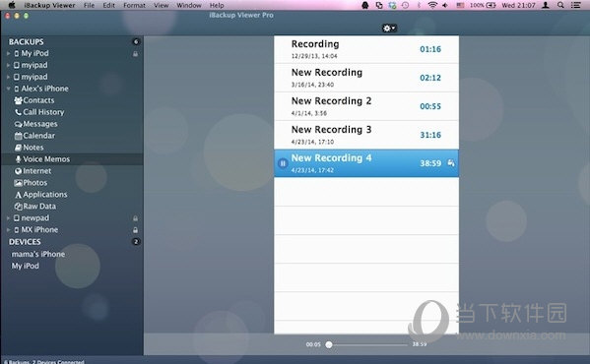Collapse the Alex's iPhone backup
Image resolution: width=590 pixels, height=364 pixels.
click(8, 89)
